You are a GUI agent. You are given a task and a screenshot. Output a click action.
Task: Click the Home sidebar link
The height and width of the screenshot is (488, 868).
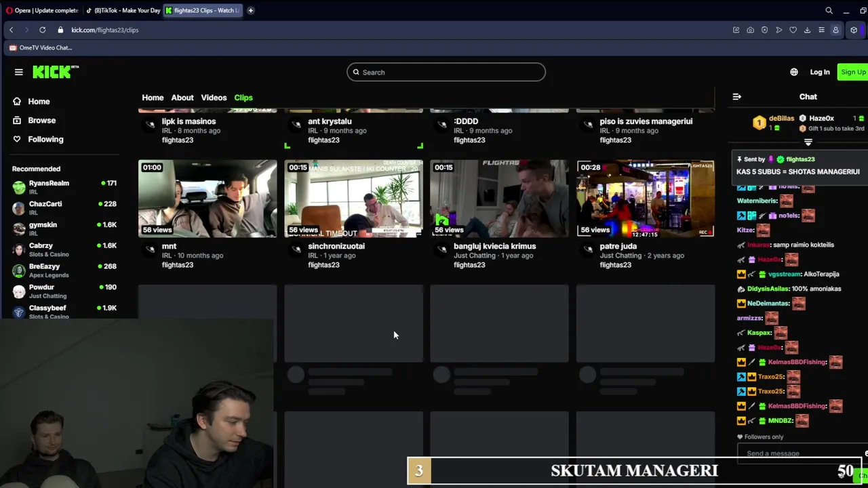pyautogui.click(x=39, y=101)
